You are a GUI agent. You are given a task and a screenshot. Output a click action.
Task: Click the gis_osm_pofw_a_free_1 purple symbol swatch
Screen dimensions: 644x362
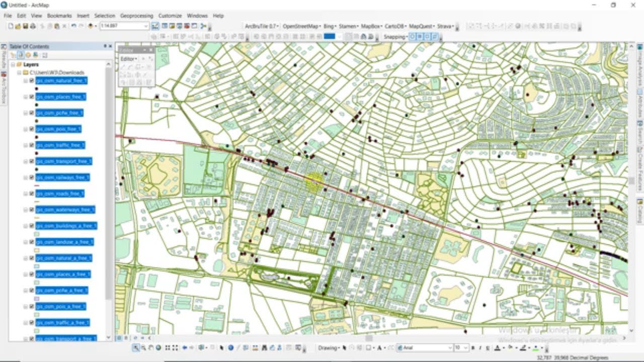(37, 299)
